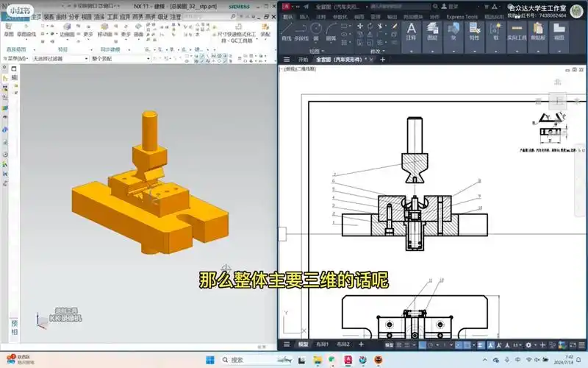Click the ViewCube in AutoCAD drawing area
Screen dimensions: 588x368
(x=559, y=100)
